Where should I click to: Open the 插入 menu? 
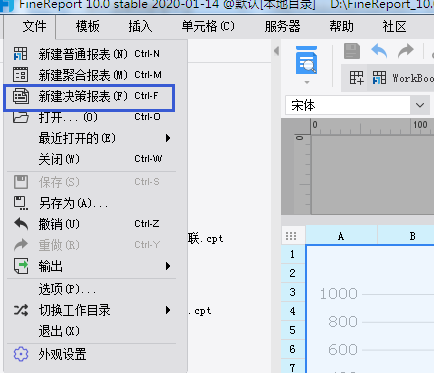(140, 27)
